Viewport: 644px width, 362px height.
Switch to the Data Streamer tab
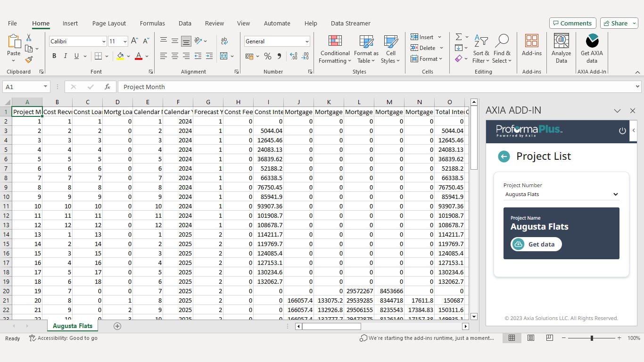(x=350, y=23)
